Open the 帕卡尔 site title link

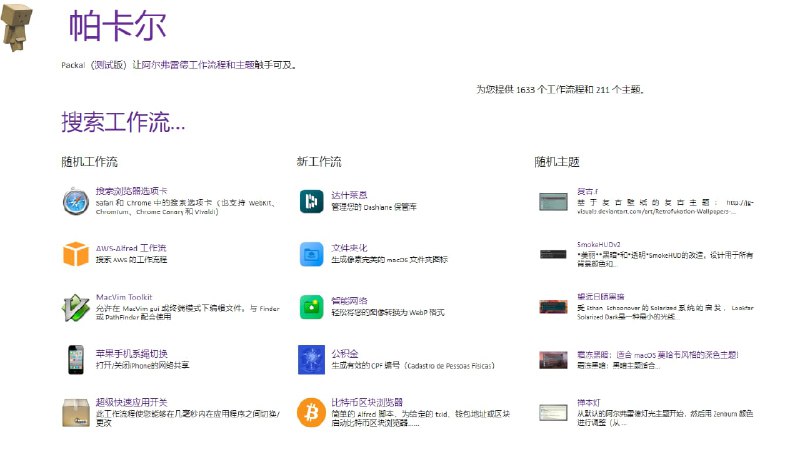(117, 27)
